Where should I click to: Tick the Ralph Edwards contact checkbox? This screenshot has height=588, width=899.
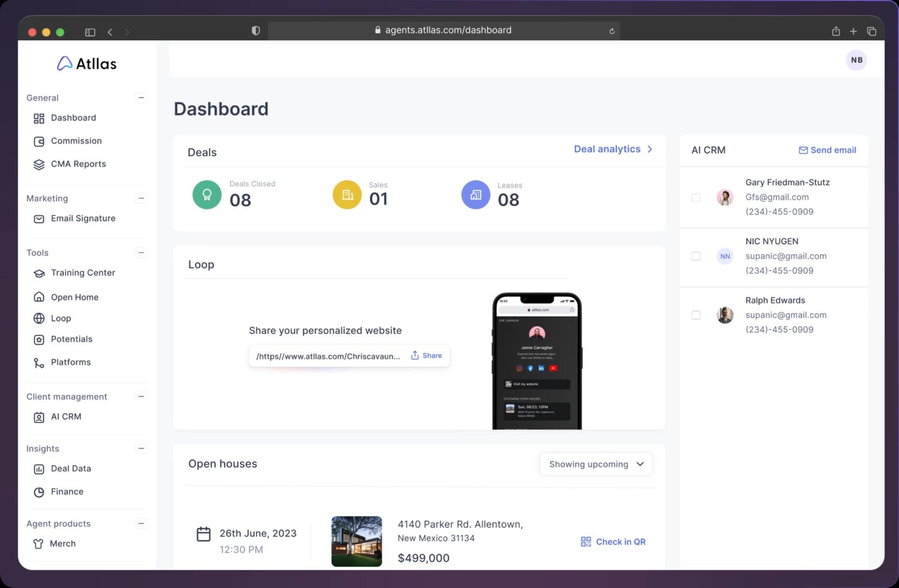(696, 315)
